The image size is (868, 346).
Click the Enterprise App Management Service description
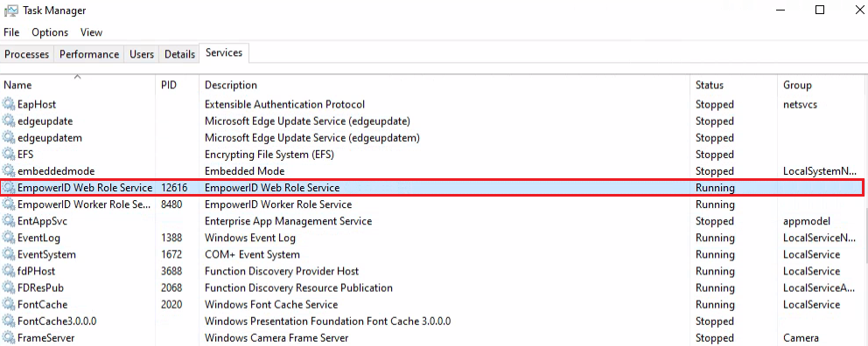click(289, 221)
